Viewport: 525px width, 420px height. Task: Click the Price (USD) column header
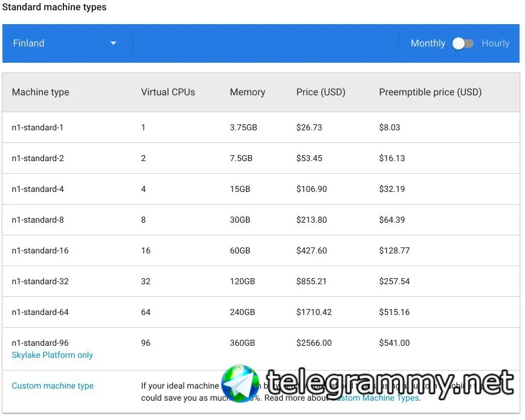321,92
